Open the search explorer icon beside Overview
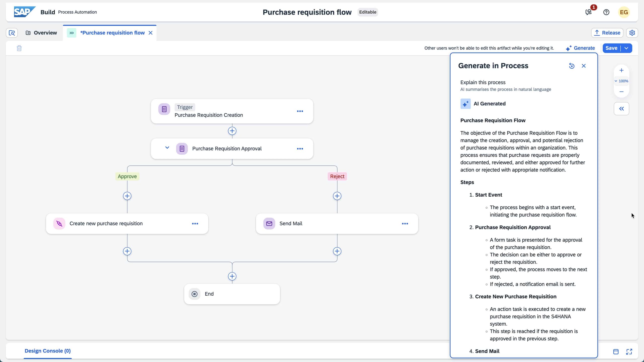The height and width of the screenshot is (362, 644). click(x=12, y=33)
